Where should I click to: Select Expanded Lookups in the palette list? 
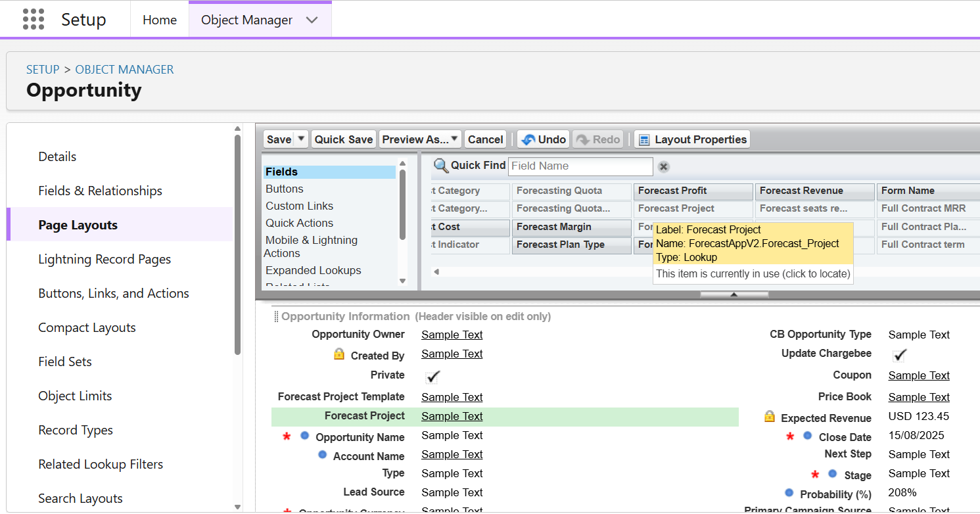coord(314,270)
